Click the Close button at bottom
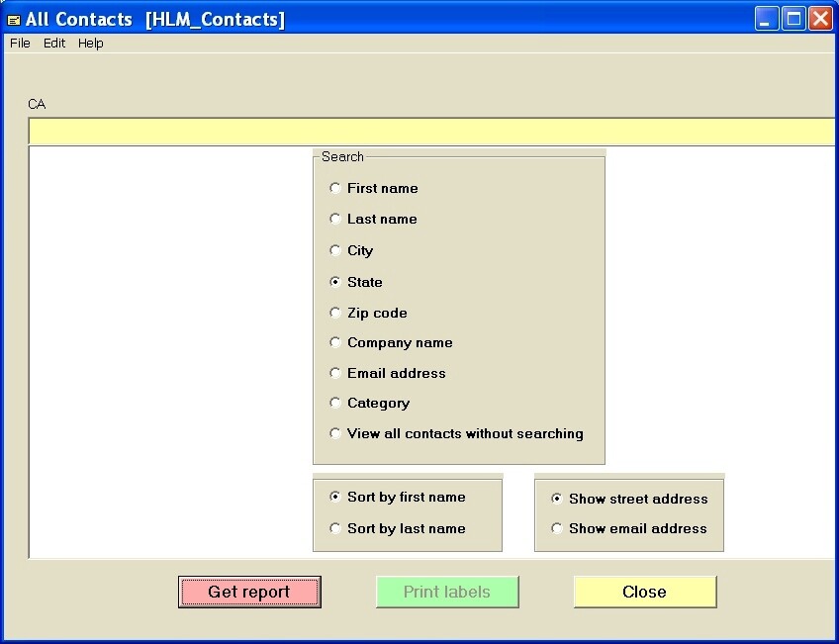This screenshot has width=839, height=644. coord(644,592)
